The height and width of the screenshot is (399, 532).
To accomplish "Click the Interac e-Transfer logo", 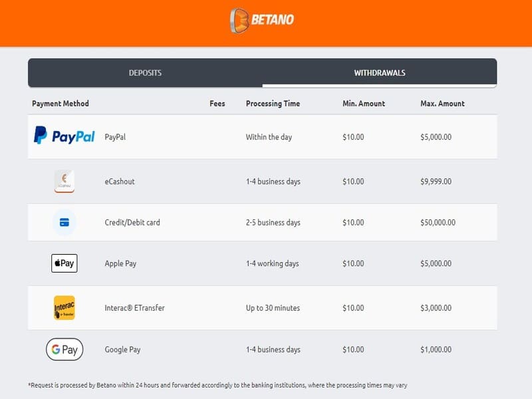I will click(x=65, y=308).
